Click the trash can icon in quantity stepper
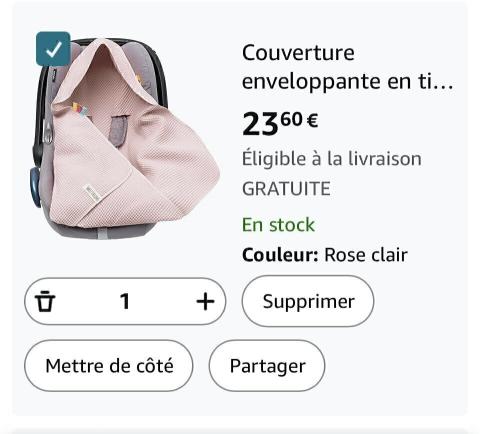This screenshot has width=480, height=434. click(45, 301)
